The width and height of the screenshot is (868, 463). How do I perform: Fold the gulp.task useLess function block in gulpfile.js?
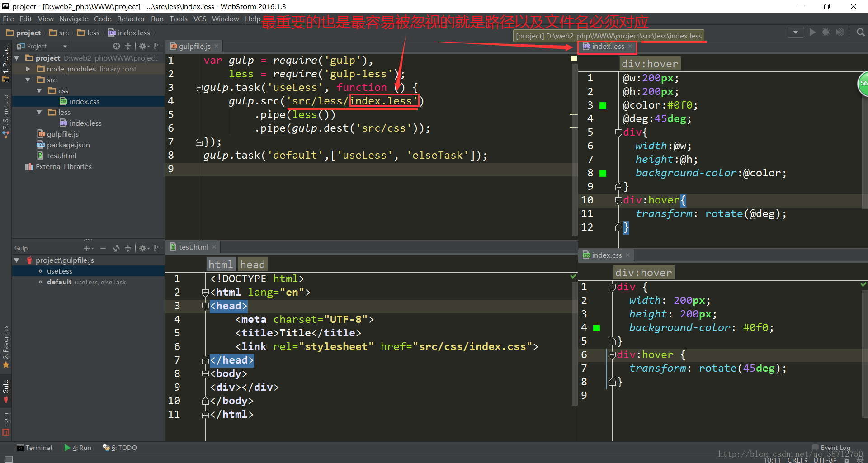coord(198,88)
